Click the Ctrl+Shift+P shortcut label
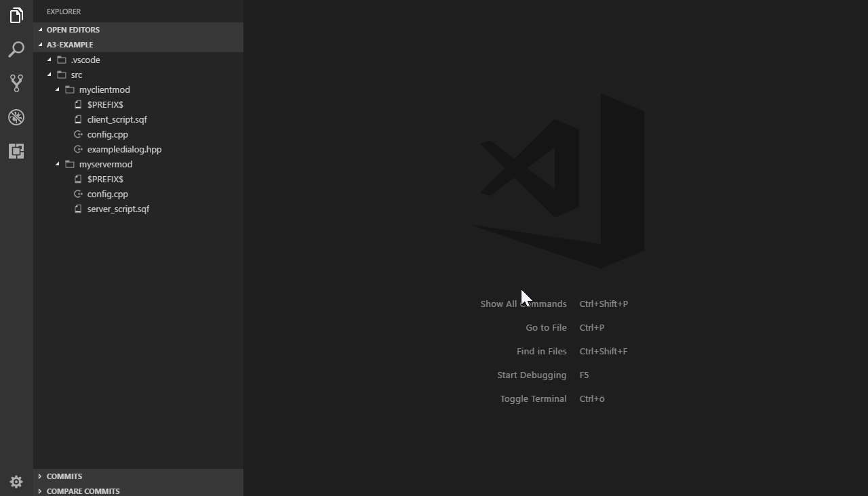 (x=604, y=304)
